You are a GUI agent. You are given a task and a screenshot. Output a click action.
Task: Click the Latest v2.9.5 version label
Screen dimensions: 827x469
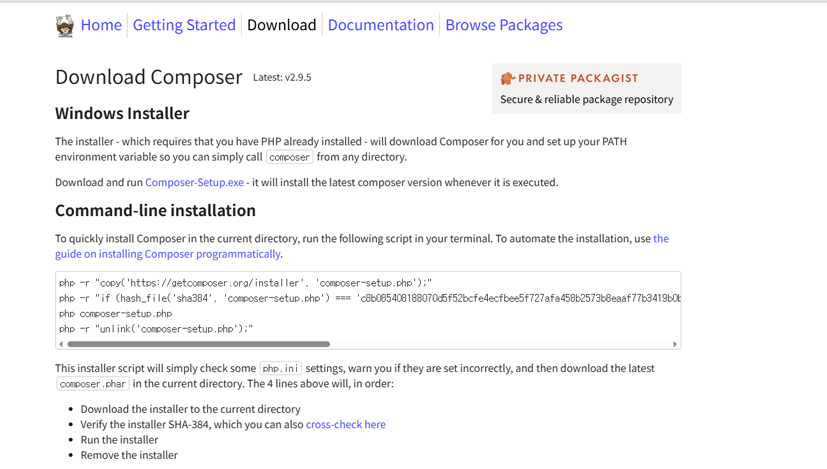pos(282,78)
